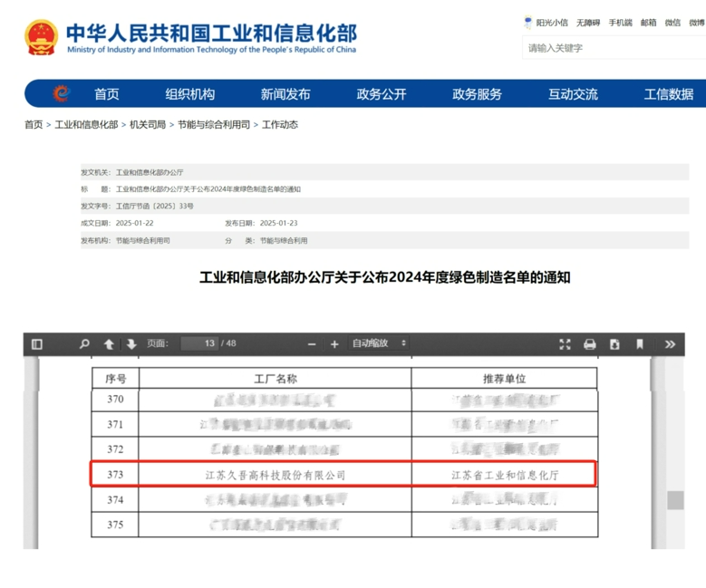Open the 阳光小信 assistant icon
The width and height of the screenshot is (706, 588).
527,22
